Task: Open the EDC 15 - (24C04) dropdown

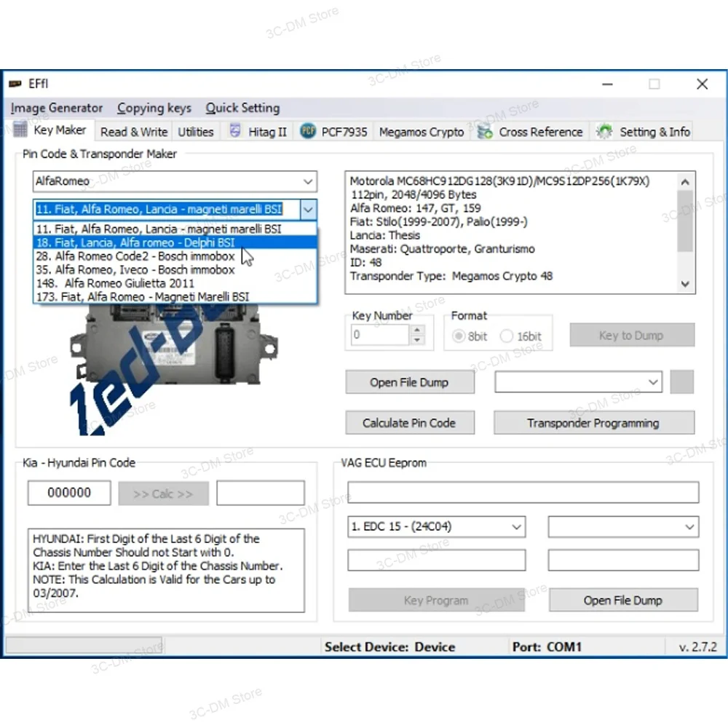Action: 436,527
